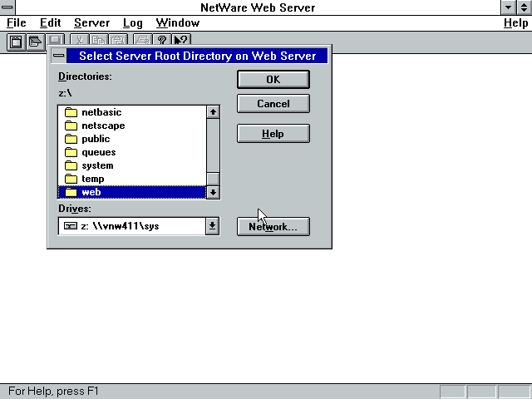Select the highlighted web directory name
This screenshot has width=532, height=399.
(x=91, y=192)
